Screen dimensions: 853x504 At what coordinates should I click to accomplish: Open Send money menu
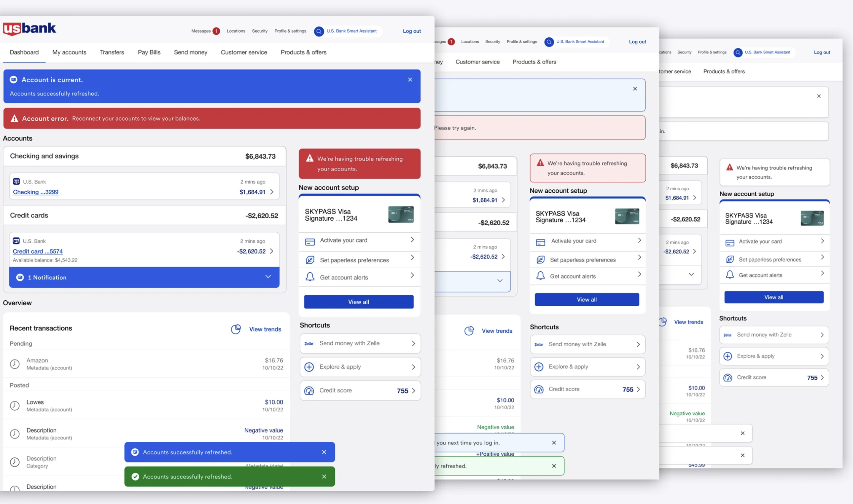coord(191,52)
